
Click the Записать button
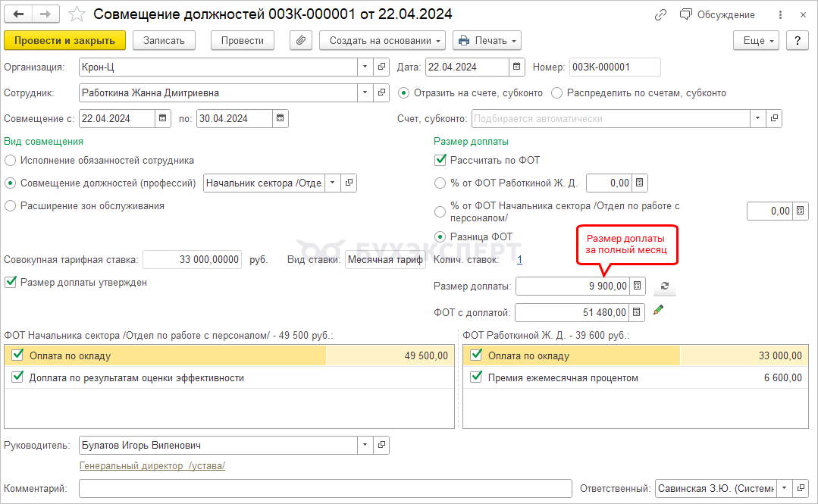tap(164, 40)
